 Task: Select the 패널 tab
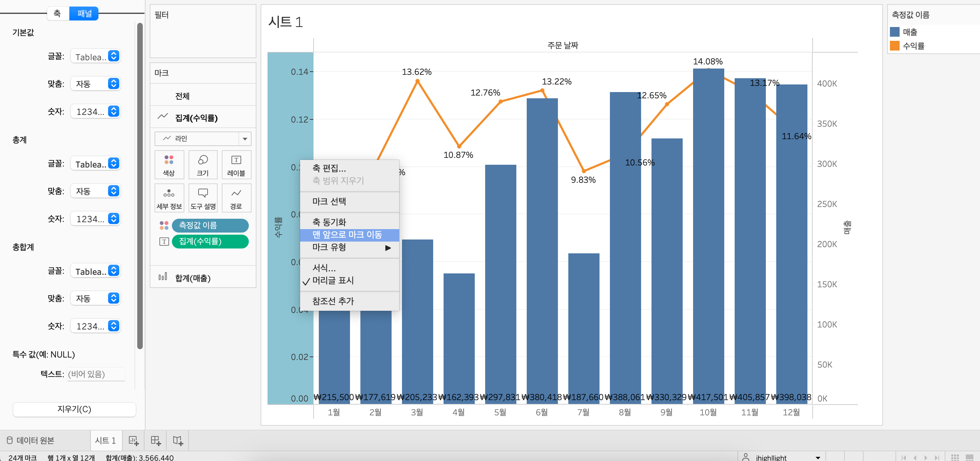84,13
